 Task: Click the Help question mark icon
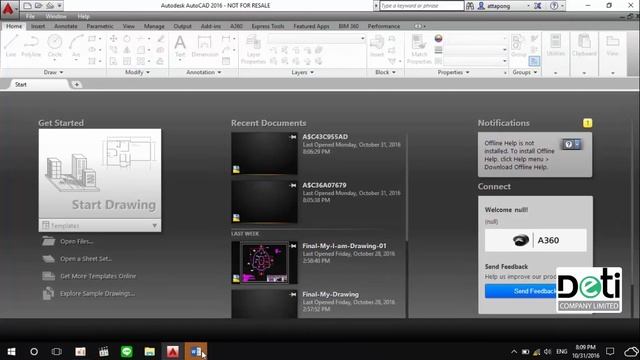coord(554,6)
